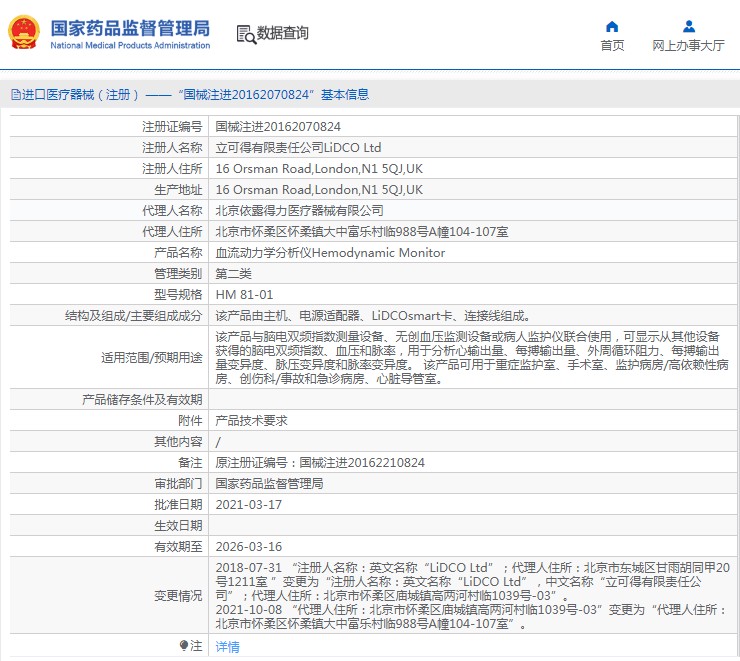This screenshot has height=661, width=740.
Task: Open the 网上办事大厅 navigation item
Action: [688, 45]
